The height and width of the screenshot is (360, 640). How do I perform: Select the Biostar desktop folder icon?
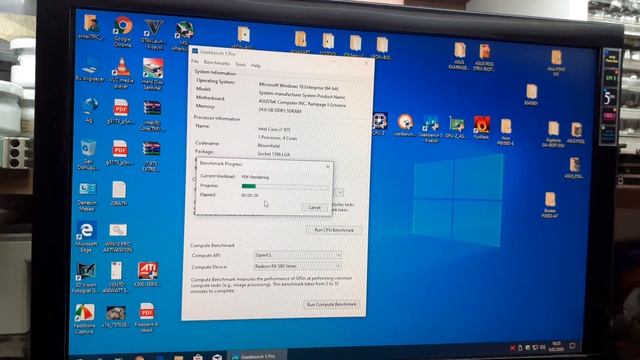click(550, 205)
